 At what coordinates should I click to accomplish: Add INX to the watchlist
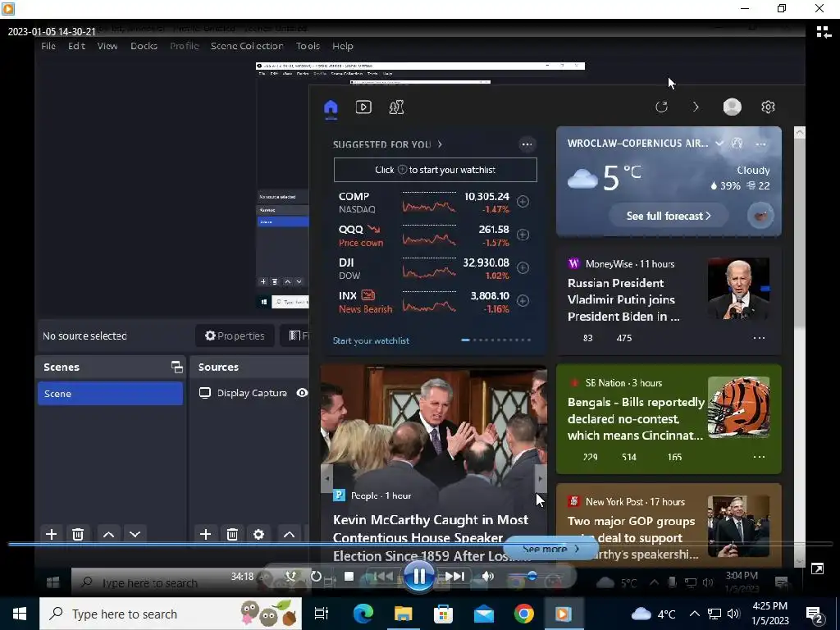(523, 301)
